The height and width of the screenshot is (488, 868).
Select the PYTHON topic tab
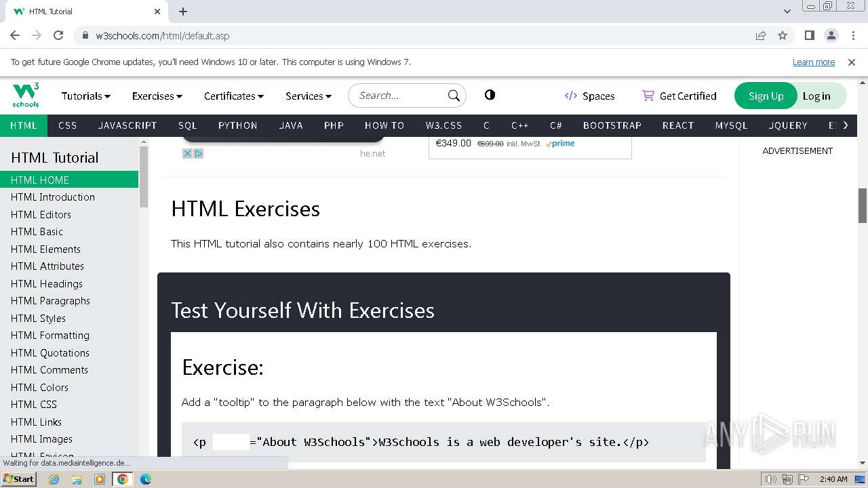click(238, 125)
